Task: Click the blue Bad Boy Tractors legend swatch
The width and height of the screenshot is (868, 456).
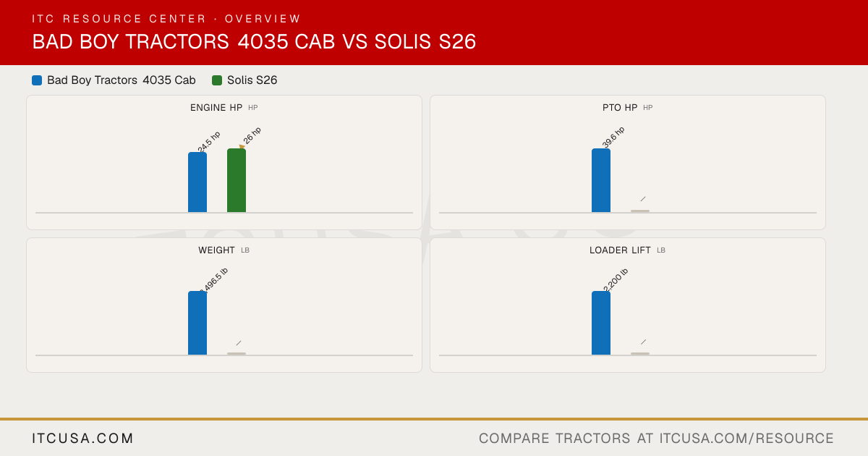Action: 37,80
